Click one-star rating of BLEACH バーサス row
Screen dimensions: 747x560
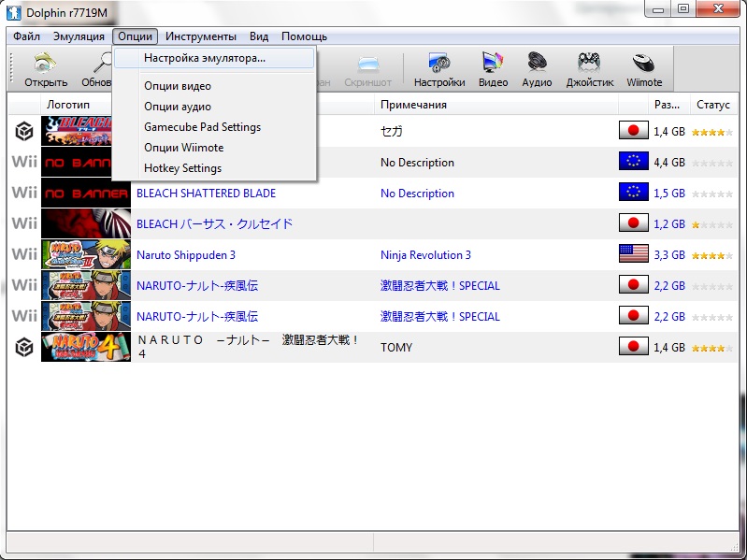coord(712,224)
